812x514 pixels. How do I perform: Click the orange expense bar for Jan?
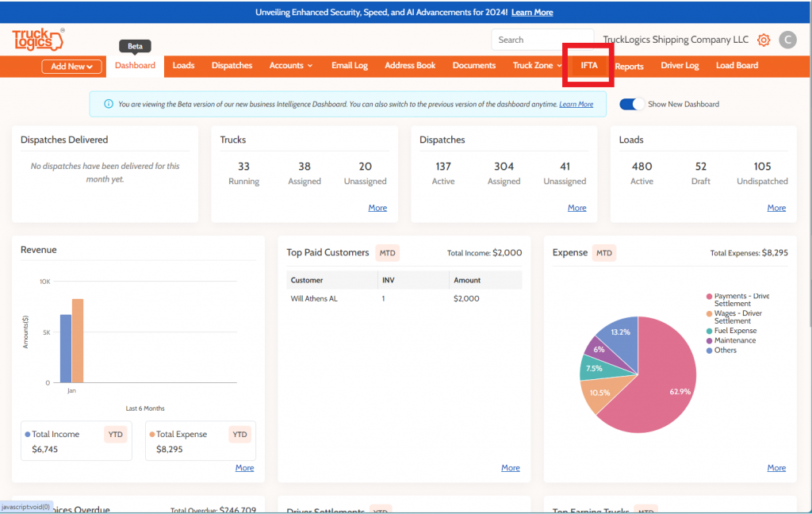[78, 341]
